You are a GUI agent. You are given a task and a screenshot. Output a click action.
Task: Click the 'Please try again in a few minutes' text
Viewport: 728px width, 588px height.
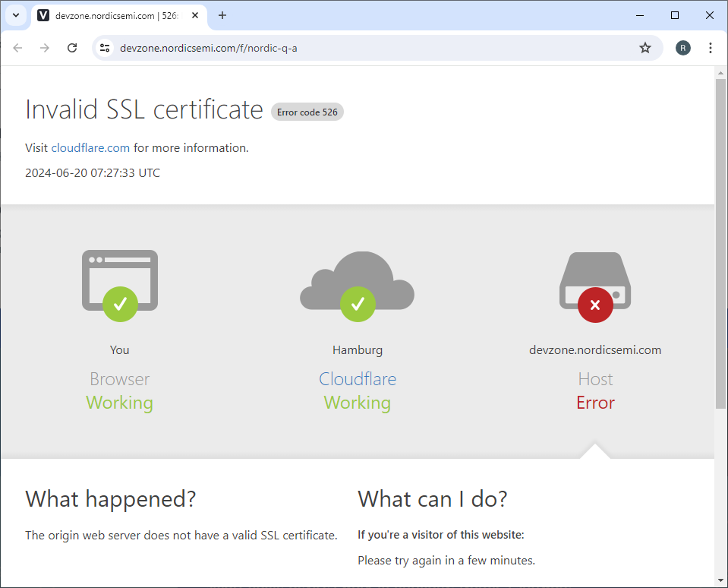pyautogui.click(x=446, y=561)
